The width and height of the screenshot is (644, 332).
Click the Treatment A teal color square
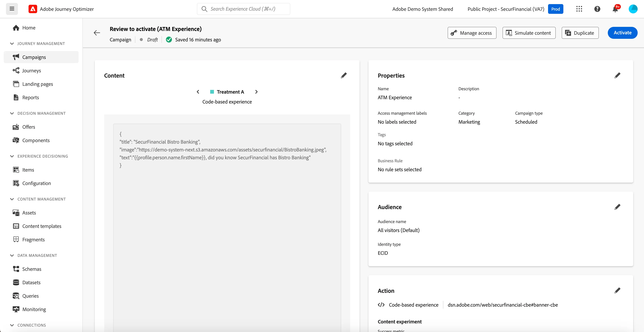(x=212, y=92)
